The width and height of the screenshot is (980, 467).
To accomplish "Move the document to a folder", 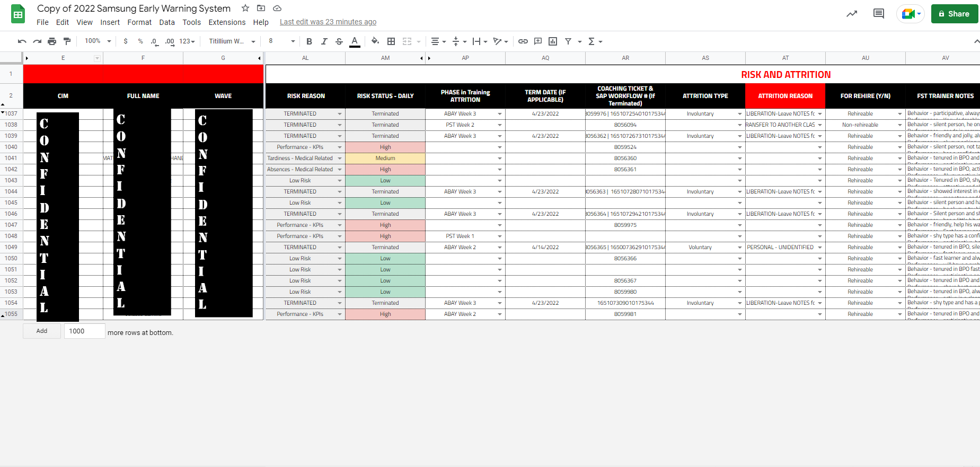I will [261, 8].
